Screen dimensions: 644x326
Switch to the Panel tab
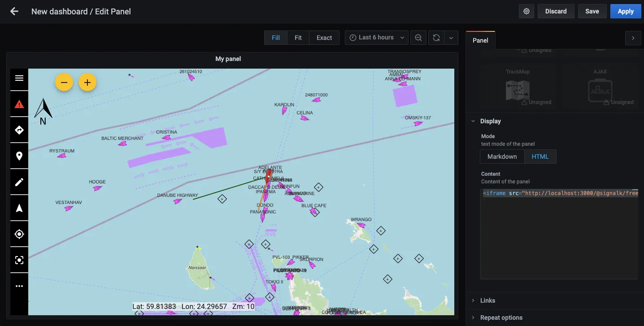tap(480, 40)
